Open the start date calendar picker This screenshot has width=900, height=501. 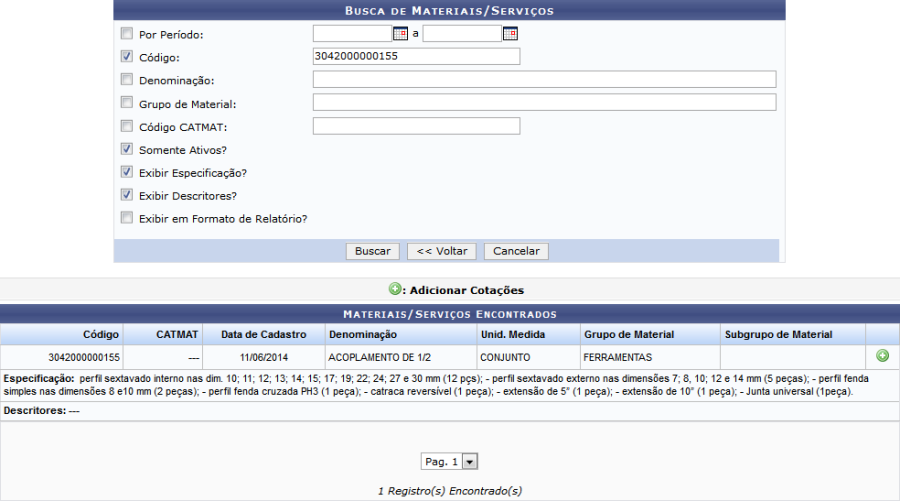click(400, 34)
